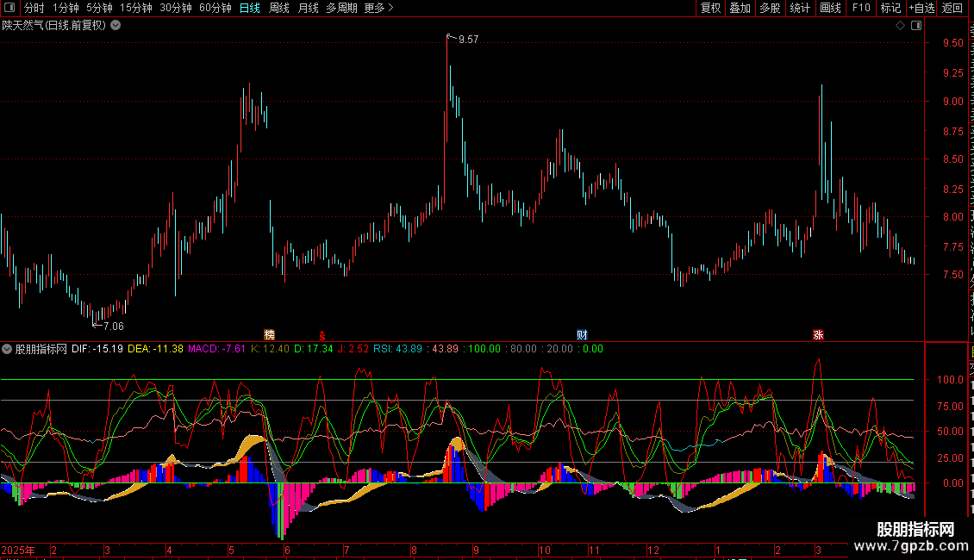This screenshot has height=560, width=974.
Task: Click the red $ marker on the chart
Action: pyautogui.click(x=322, y=334)
